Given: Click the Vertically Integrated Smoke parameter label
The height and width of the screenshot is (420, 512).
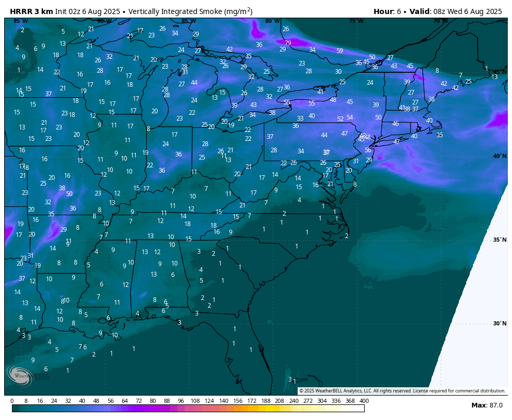Looking at the screenshot, I should (190, 11).
